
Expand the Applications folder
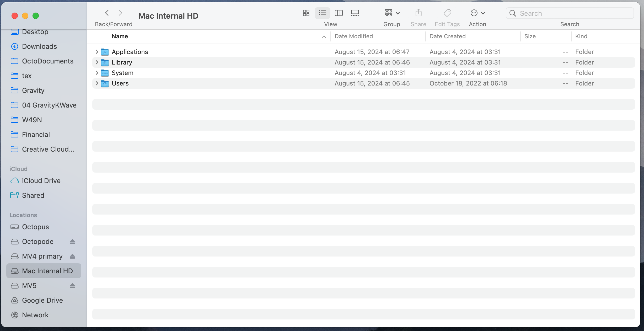pyautogui.click(x=96, y=52)
